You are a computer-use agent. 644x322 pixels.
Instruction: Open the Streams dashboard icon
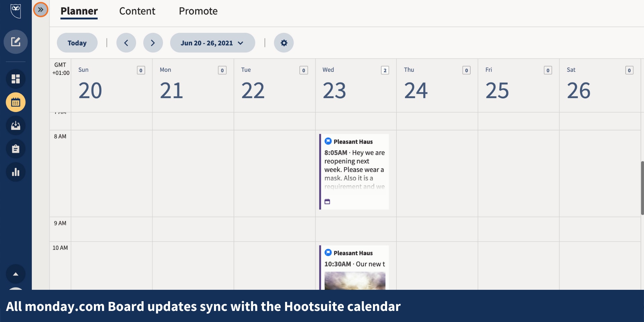[x=16, y=79]
